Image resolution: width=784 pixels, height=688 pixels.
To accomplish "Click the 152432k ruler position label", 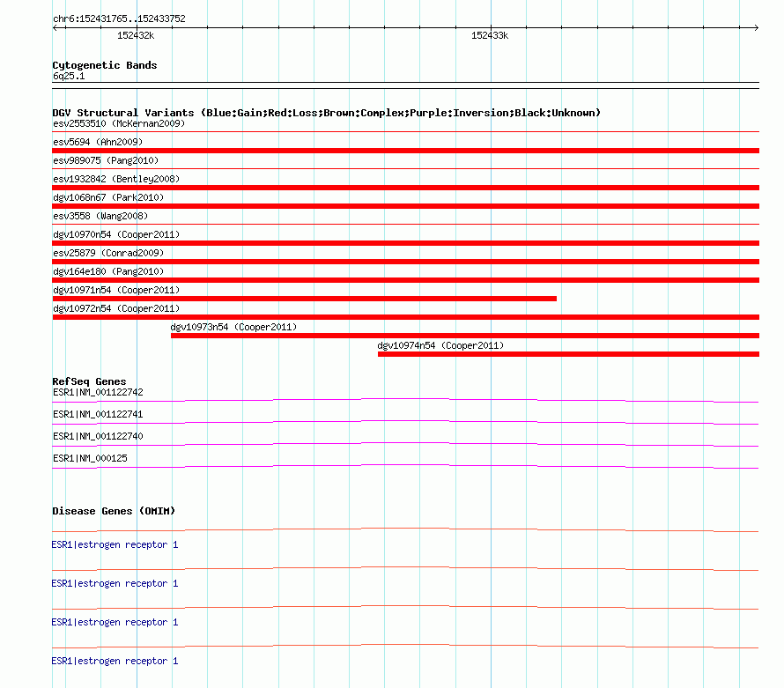I will [136, 35].
